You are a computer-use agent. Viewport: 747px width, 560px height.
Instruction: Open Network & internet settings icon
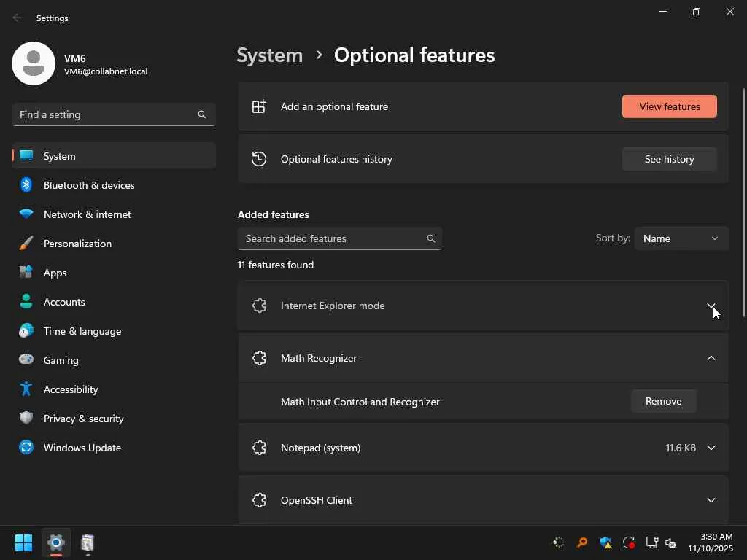pyautogui.click(x=26, y=214)
